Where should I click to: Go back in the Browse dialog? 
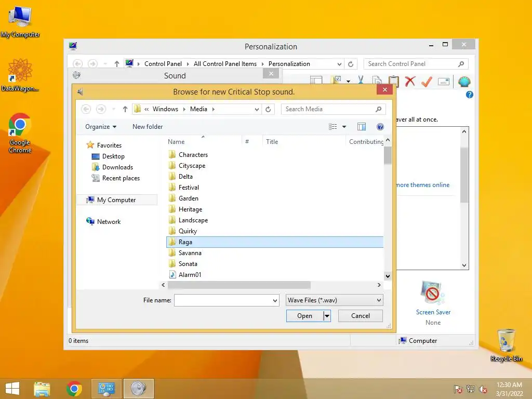pos(86,109)
